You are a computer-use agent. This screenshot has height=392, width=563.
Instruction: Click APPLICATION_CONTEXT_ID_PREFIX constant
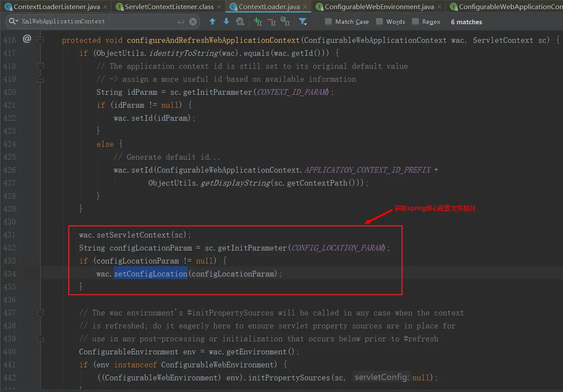pyautogui.click(x=367, y=170)
